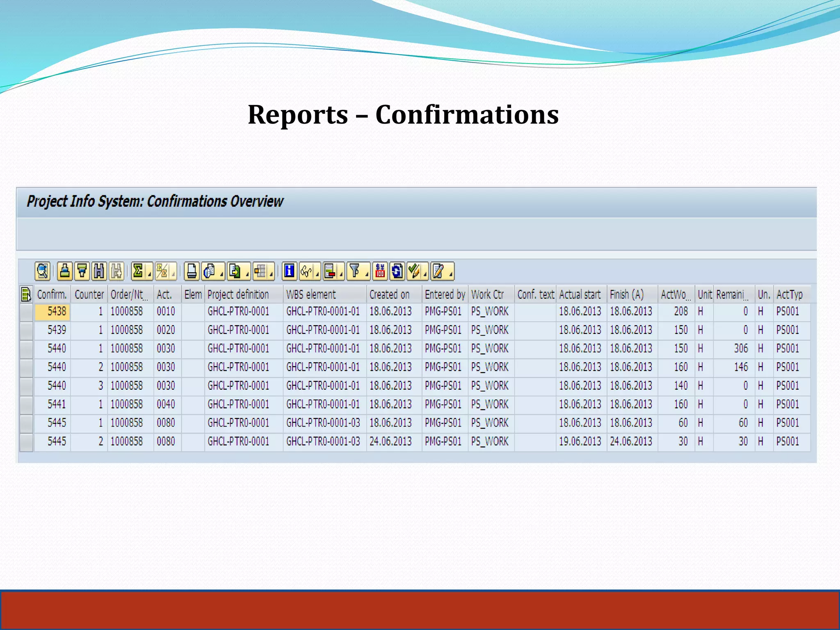Click the WBS element column header
Viewport: 840px width, 630px height.
(x=325, y=294)
